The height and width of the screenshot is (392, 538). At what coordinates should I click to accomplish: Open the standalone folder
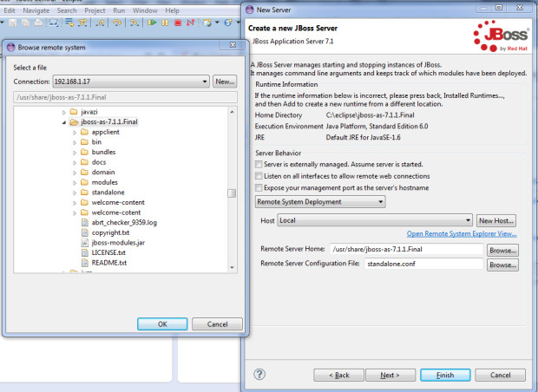click(x=110, y=192)
